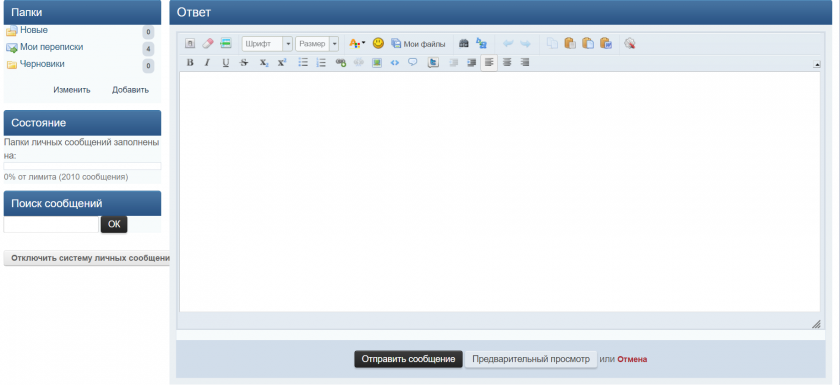
Task: Click the find binoculars icon
Action: [x=464, y=43]
